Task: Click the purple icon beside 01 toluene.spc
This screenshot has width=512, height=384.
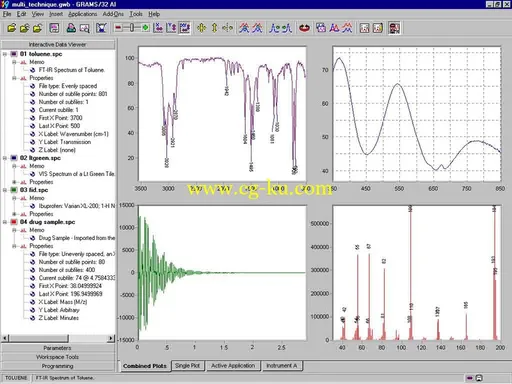Action: click(14, 54)
